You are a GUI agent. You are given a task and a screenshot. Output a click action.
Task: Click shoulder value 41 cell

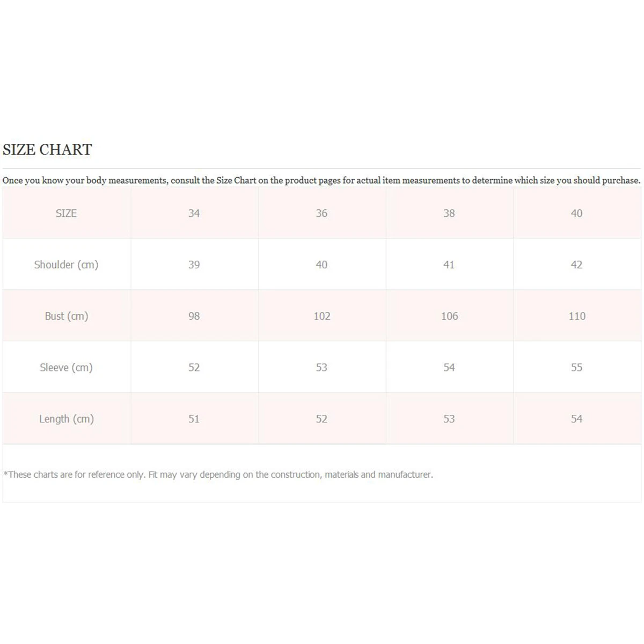449,265
